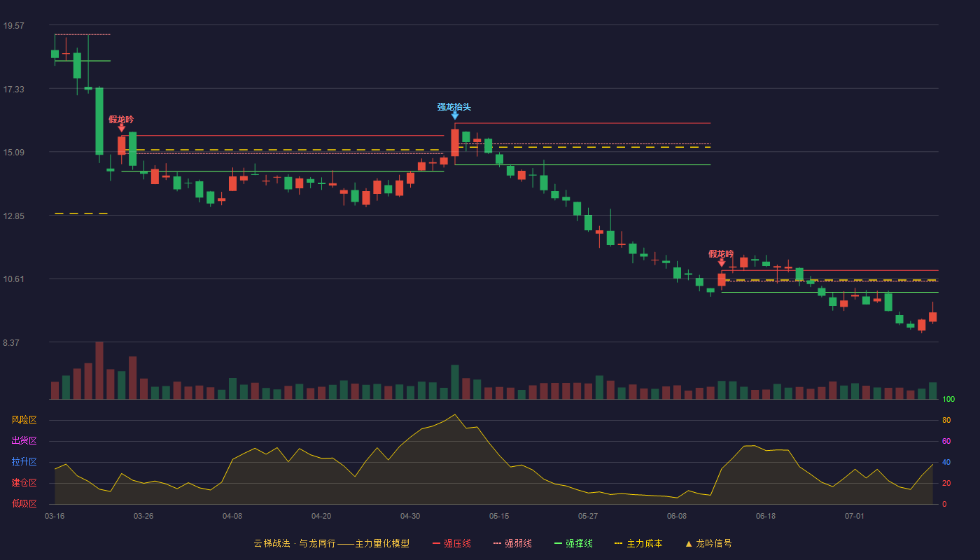980x560 pixels.
Task: Click the 17.33 price axis label
Action: click(14, 89)
